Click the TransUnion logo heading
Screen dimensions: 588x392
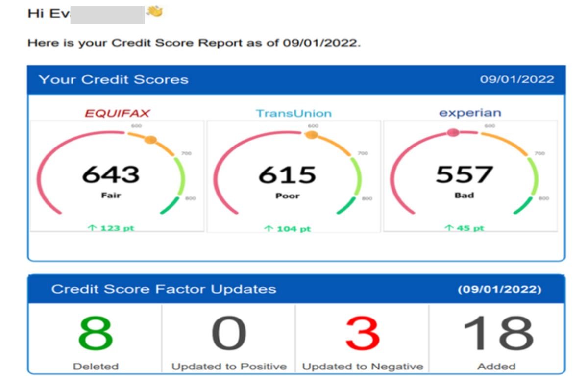tap(294, 114)
